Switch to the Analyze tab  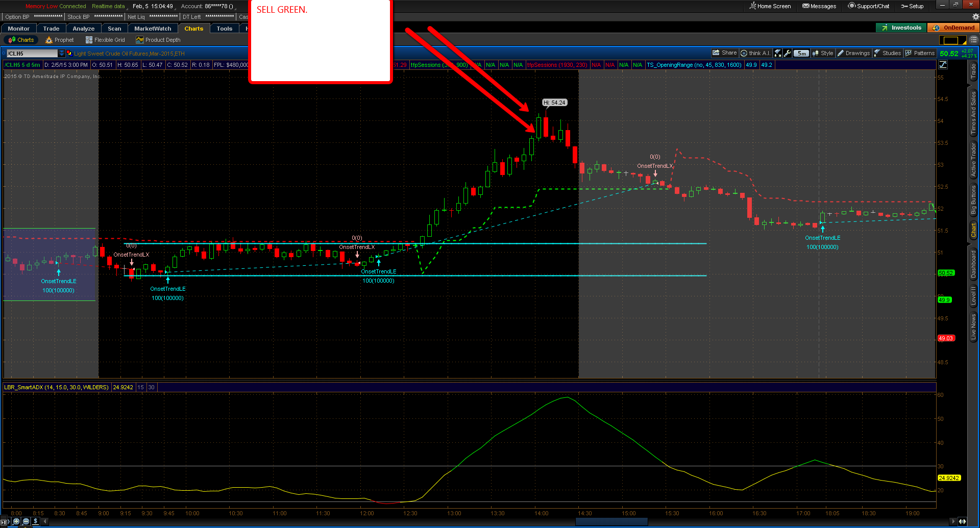(x=84, y=29)
